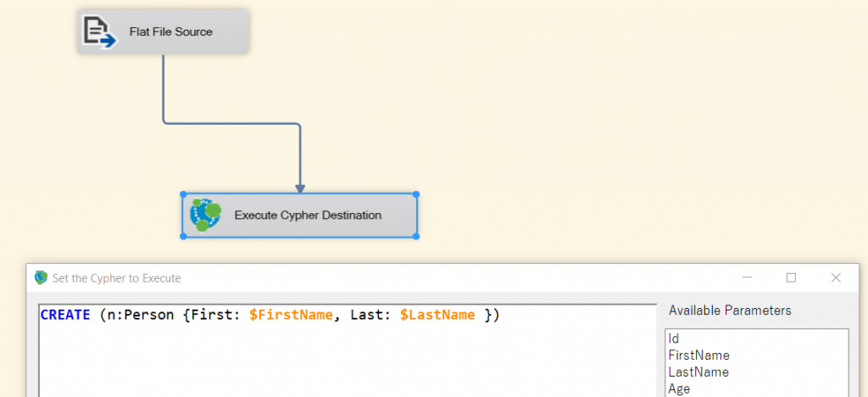The height and width of the screenshot is (397, 868).
Task: Select the Flat File Source component icon
Action: tap(100, 31)
